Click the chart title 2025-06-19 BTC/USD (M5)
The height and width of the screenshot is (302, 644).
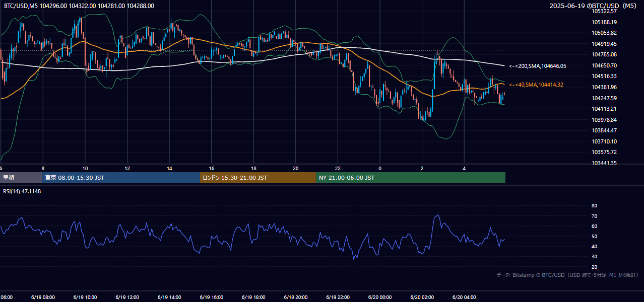coord(593,6)
